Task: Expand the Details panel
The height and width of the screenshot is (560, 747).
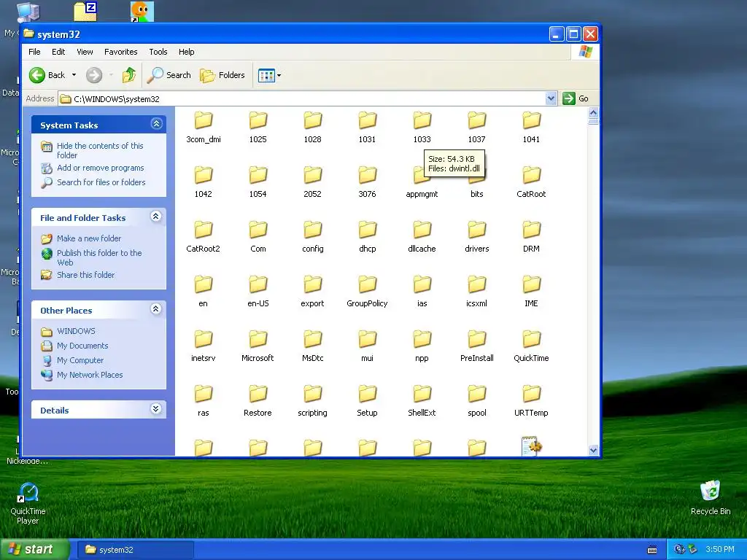Action: point(156,409)
